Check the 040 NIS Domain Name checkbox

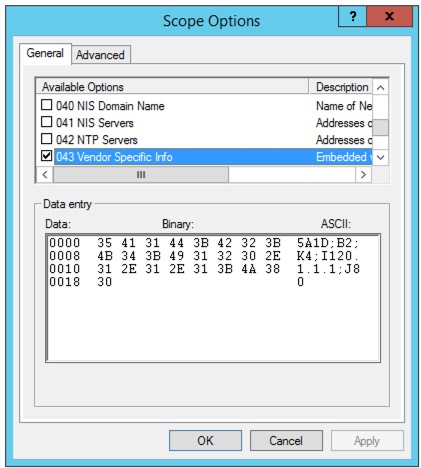tap(46, 105)
